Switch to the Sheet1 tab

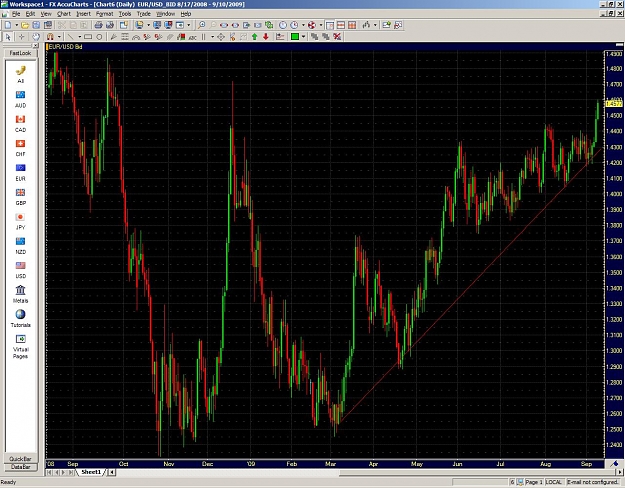click(x=91, y=472)
